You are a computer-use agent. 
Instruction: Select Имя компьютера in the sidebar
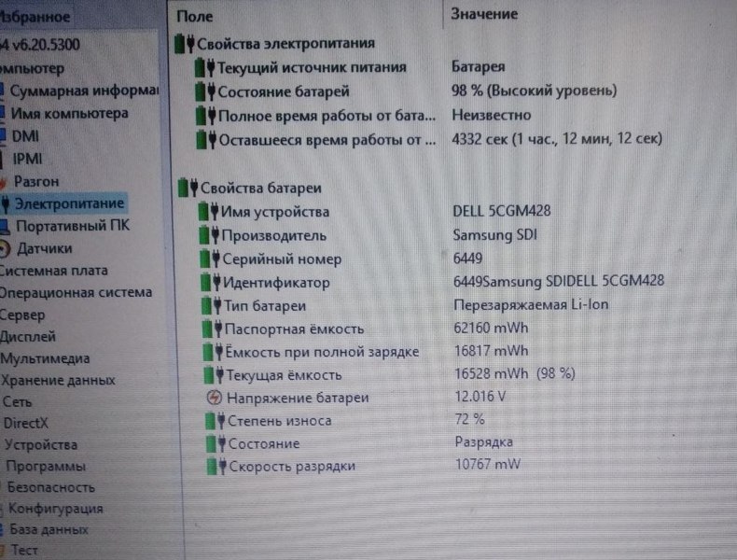[x=69, y=114]
